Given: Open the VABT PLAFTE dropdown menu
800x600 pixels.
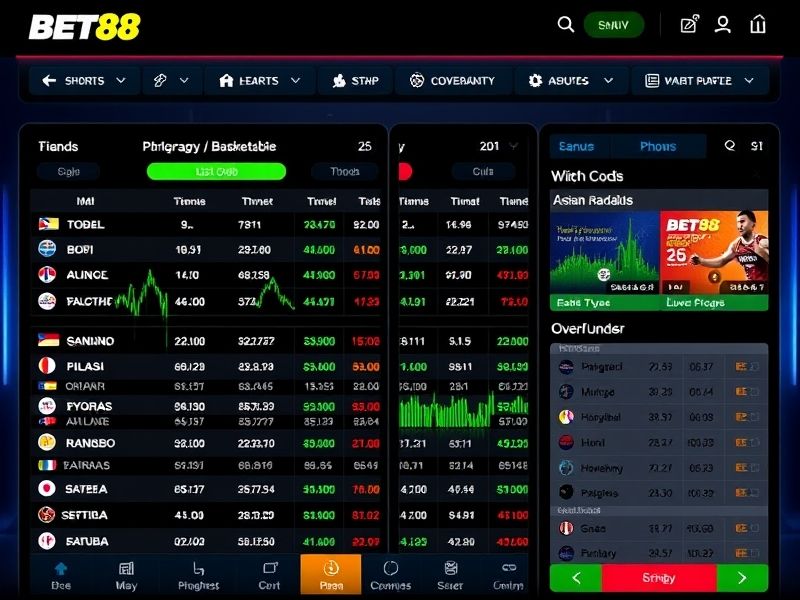Looking at the screenshot, I should (x=699, y=81).
